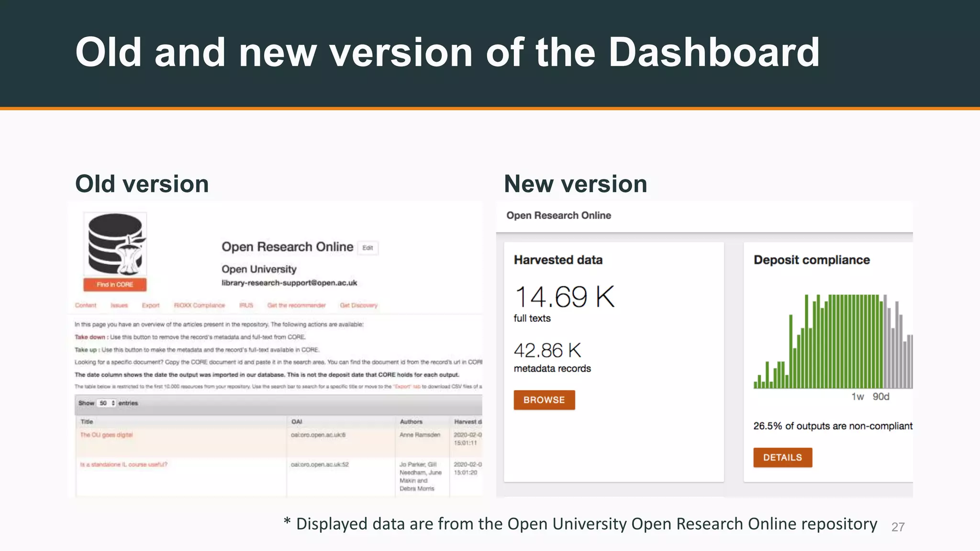Click the Deposit compliance bar chart

[x=833, y=341]
